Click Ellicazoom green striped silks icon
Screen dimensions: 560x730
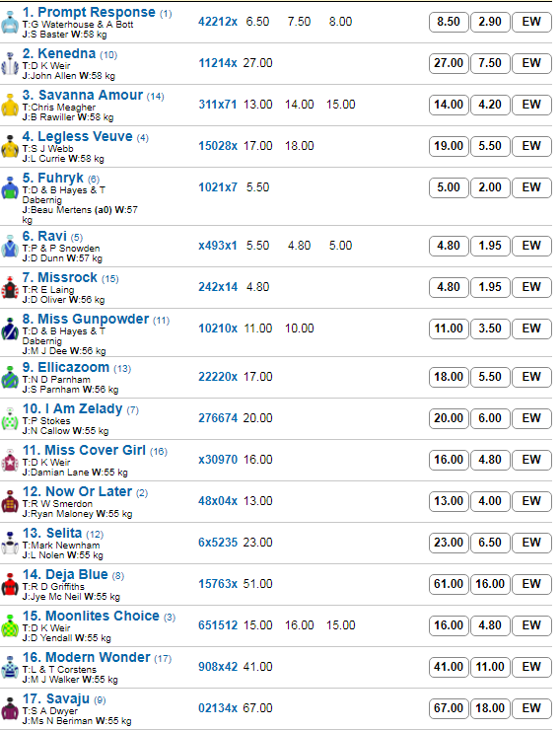pyautogui.click(x=10, y=377)
